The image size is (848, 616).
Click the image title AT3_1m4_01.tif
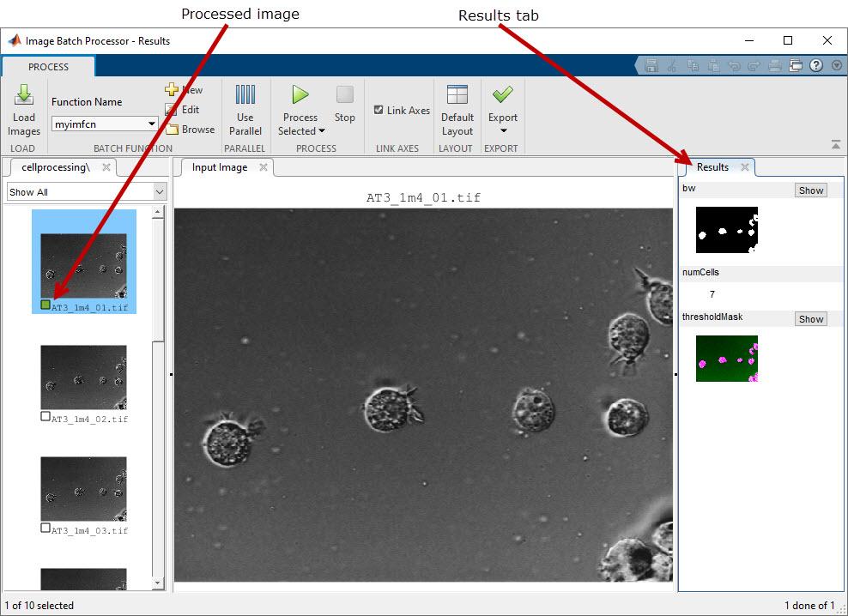click(423, 197)
